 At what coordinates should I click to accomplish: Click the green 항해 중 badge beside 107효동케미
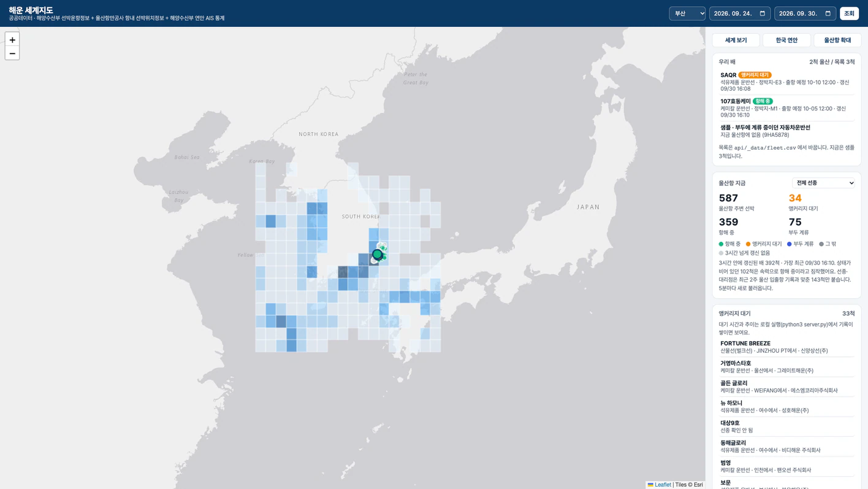point(763,101)
